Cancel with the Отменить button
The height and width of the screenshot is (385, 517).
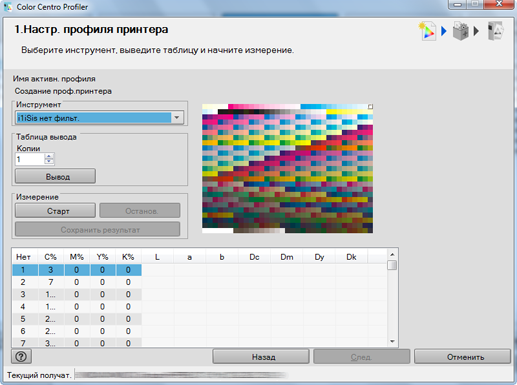pyautogui.click(x=462, y=357)
